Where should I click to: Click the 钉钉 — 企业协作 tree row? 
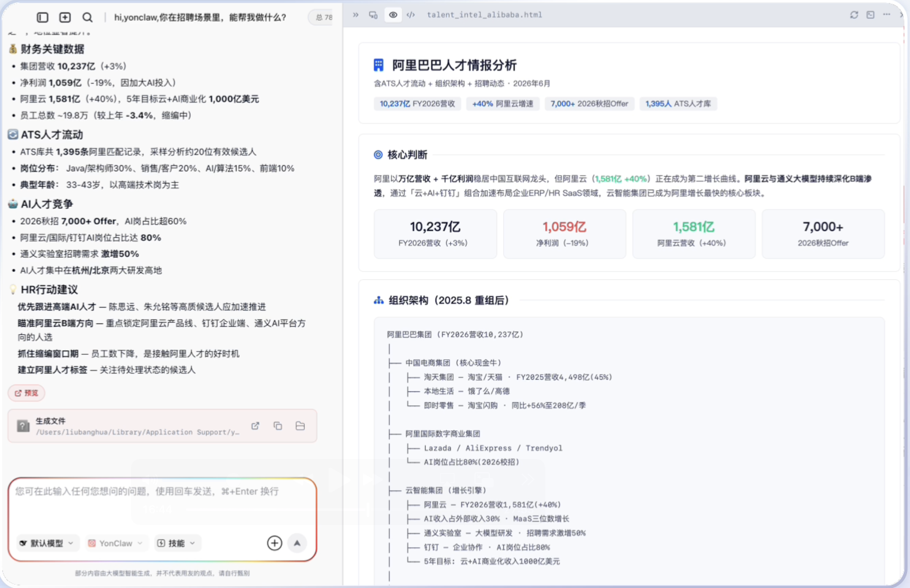487,547
